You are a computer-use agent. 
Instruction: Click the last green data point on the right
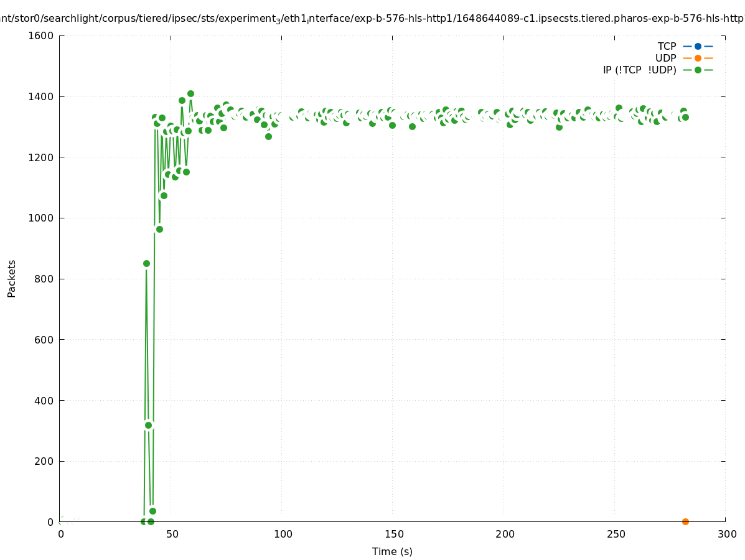685,117
